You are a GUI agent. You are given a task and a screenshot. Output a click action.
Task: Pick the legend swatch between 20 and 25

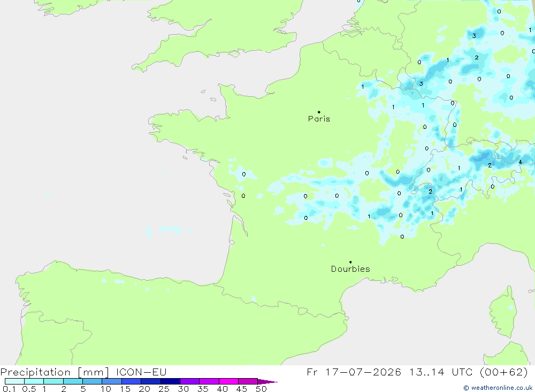click(150, 381)
